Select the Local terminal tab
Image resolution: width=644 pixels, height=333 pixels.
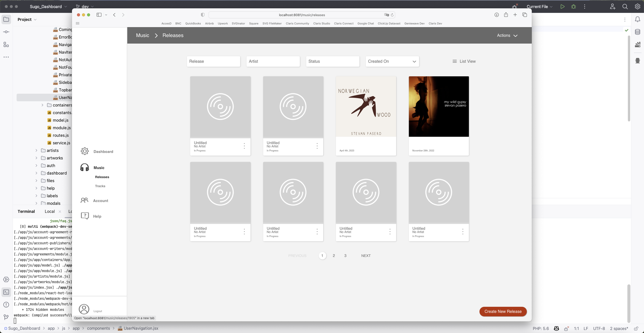pos(50,212)
